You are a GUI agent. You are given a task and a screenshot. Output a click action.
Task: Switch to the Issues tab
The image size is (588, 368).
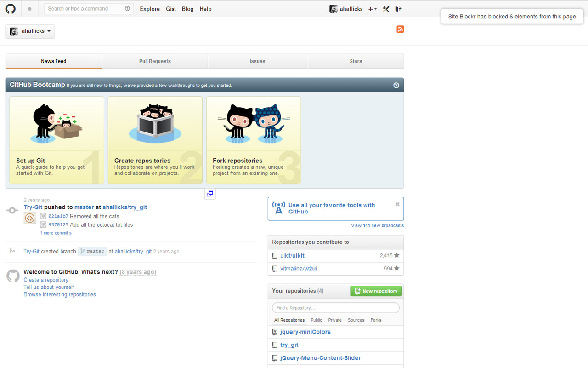[x=257, y=61]
